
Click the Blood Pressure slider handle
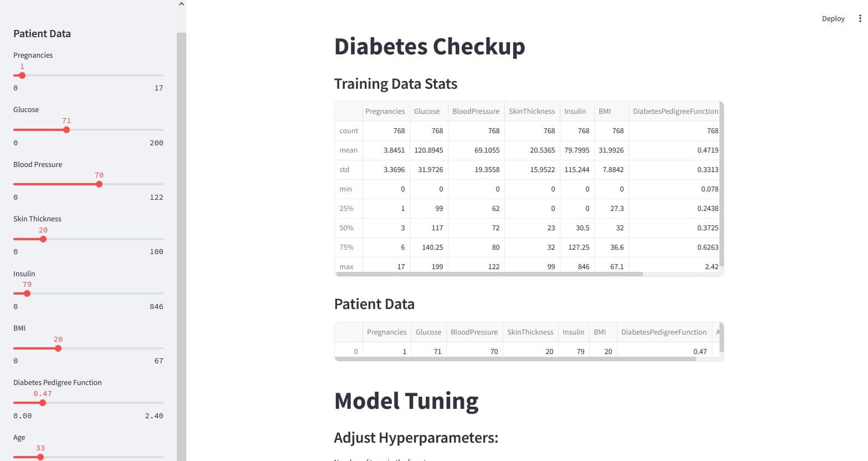[99, 184]
